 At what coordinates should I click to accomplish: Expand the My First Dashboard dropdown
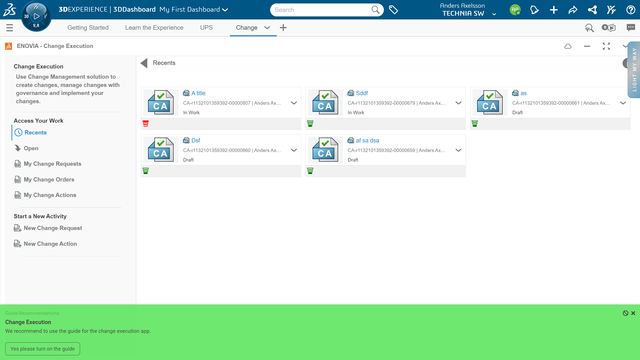click(x=225, y=10)
